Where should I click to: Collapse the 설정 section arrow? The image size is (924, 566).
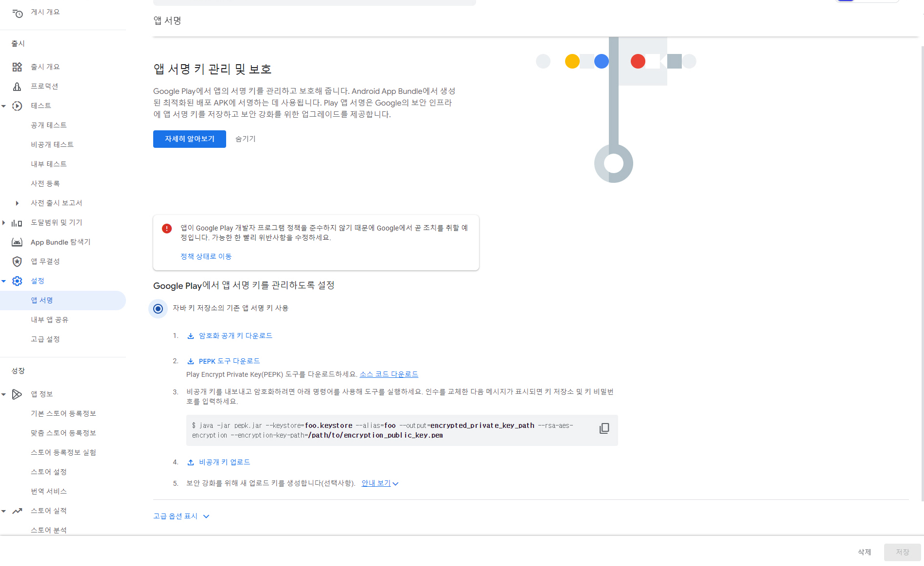(x=4, y=281)
